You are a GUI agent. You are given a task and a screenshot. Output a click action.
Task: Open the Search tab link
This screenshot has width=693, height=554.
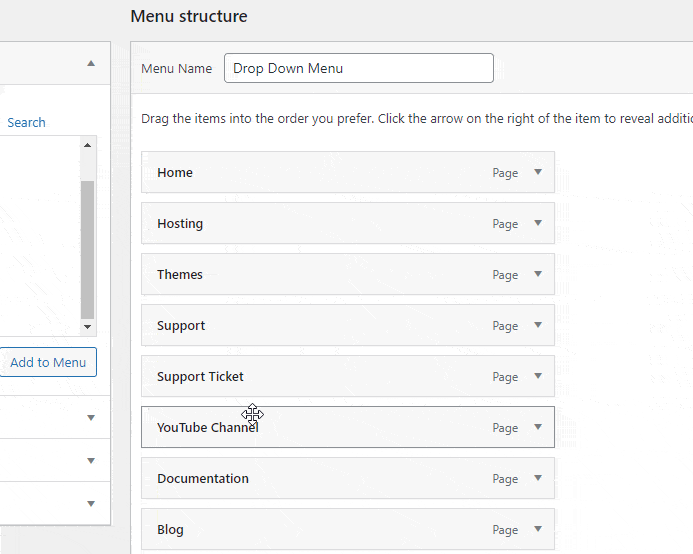pyautogui.click(x=26, y=122)
